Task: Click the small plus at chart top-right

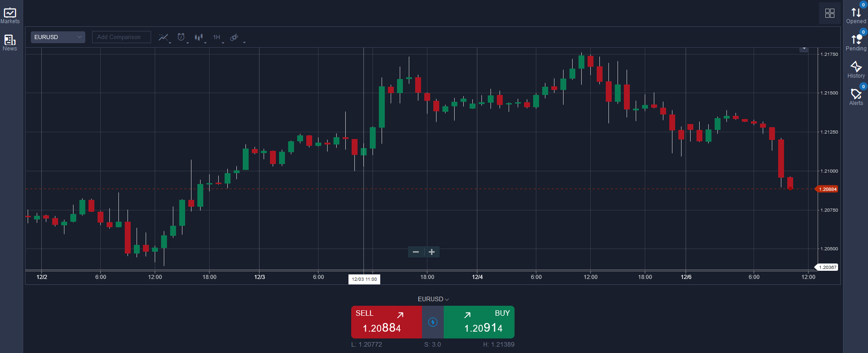Action: pos(804,49)
